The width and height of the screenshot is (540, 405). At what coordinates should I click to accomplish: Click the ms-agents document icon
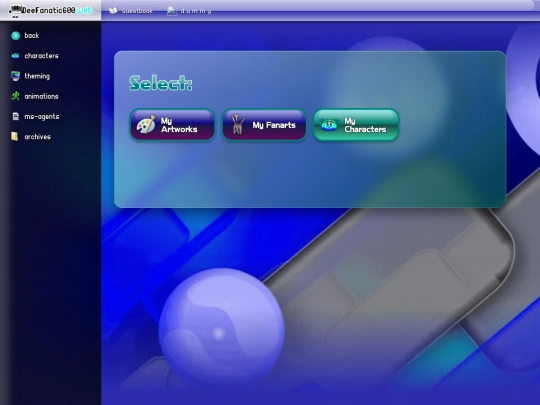click(x=15, y=116)
